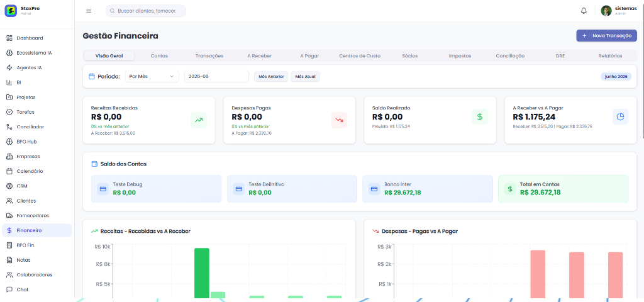The image size is (644, 302).
Task: Click the Empresas building icon
Action: [x=9, y=156]
